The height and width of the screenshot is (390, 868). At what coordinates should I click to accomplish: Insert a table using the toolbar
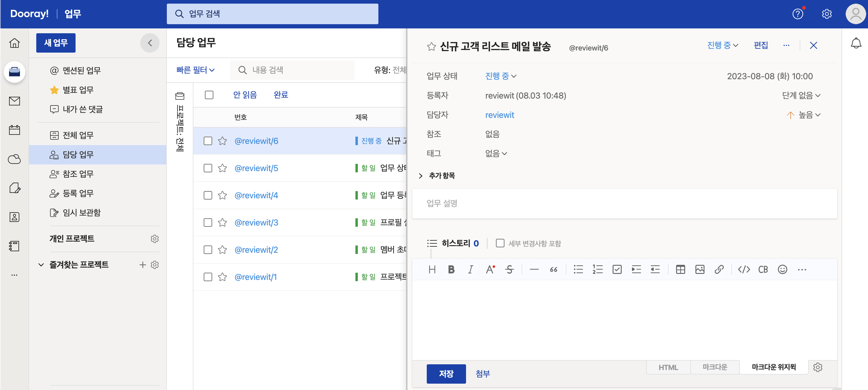click(680, 269)
